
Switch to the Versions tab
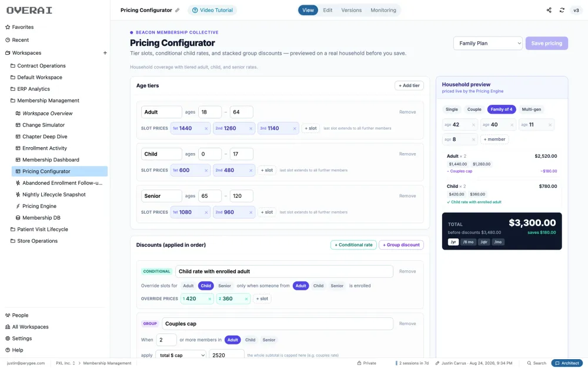coord(352,10)
